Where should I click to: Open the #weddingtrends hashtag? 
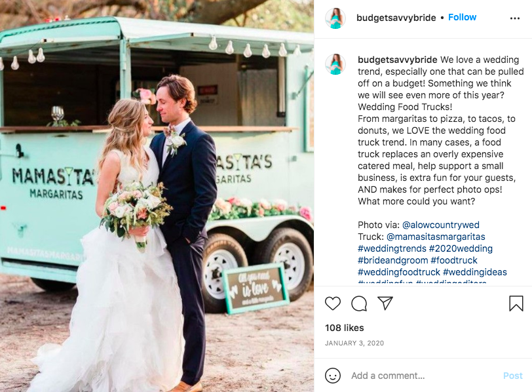392,248
